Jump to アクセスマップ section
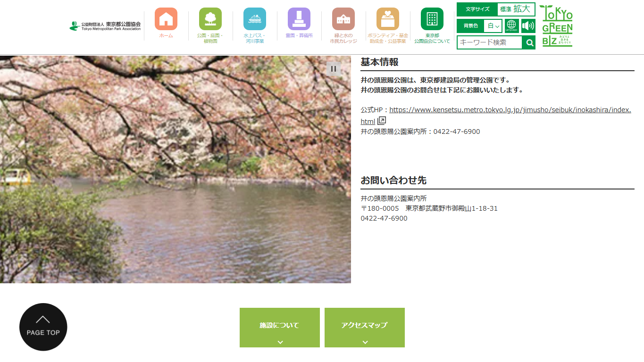Viewport: 644px width, 362px height. [365, 328]
